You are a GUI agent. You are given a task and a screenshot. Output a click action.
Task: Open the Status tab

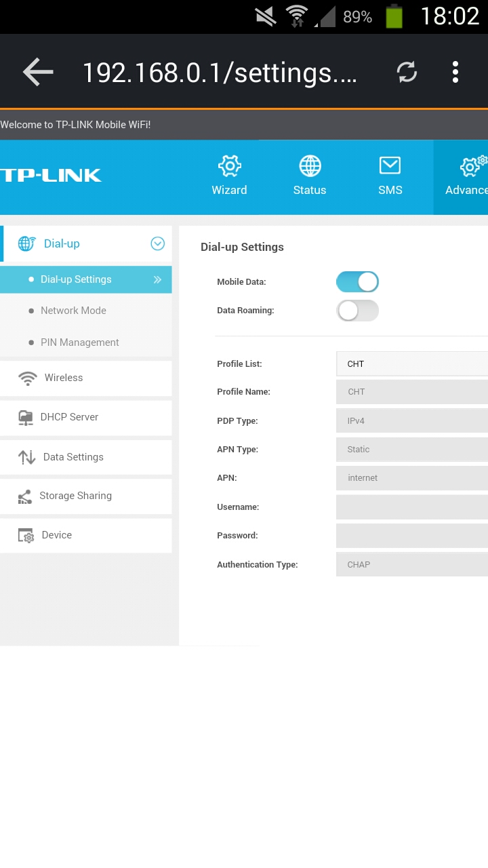pyautogui.click(x=310, y=177)
